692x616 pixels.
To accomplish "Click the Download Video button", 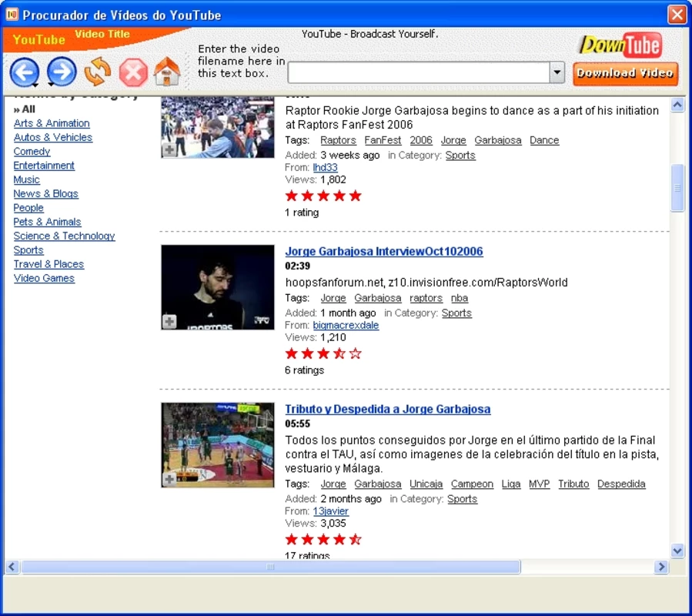I will click(625, 73).
